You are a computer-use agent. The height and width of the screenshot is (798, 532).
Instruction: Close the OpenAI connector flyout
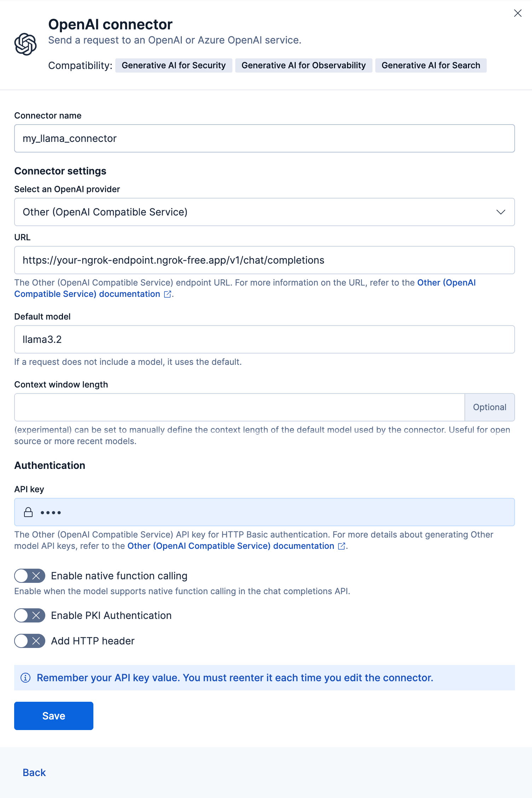[517, 13]
